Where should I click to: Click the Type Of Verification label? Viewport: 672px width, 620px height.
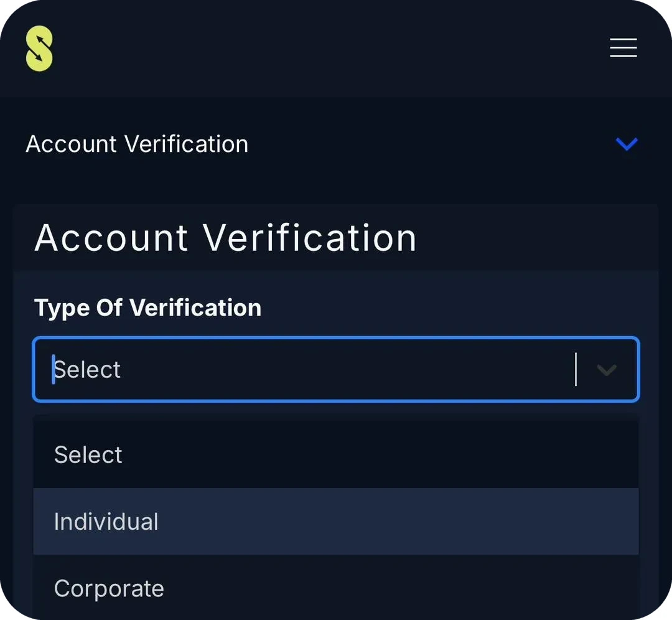(x=148, y=308)
